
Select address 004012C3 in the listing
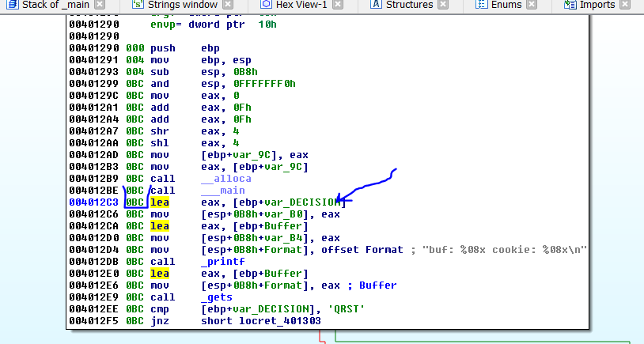[93, 202]
